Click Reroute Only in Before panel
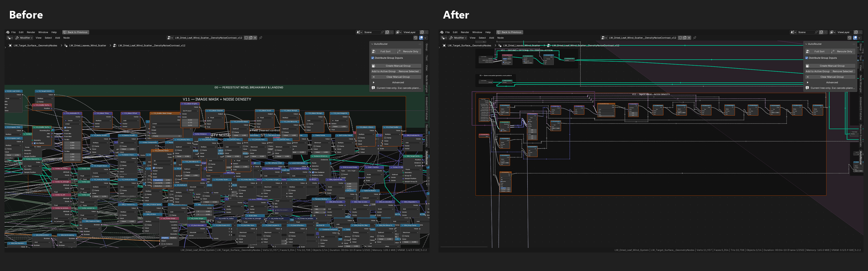The width and height of the screenshot is (868, 271). click(x=408, y=51)
